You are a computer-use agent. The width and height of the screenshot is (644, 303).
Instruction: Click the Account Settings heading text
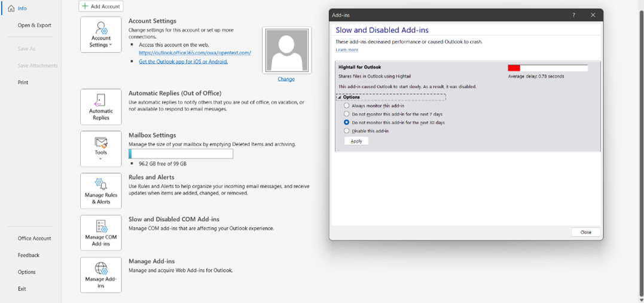(152, 21)
